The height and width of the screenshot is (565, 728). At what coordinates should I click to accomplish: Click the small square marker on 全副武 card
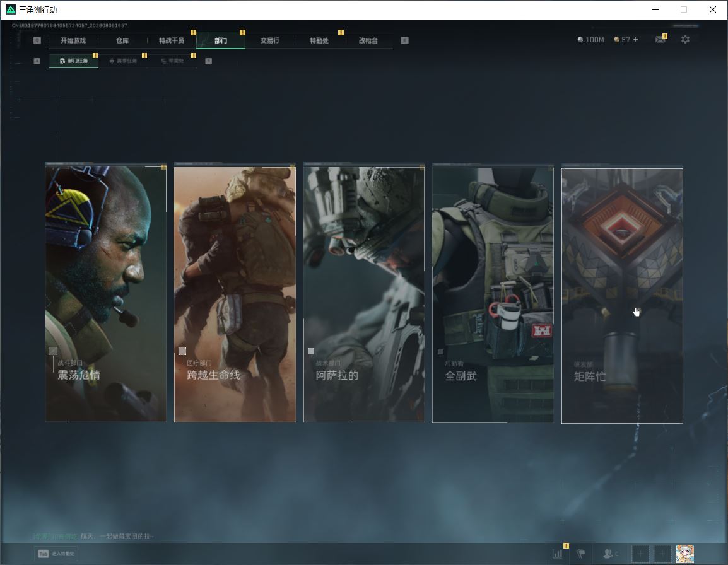[x=440, y=352]
